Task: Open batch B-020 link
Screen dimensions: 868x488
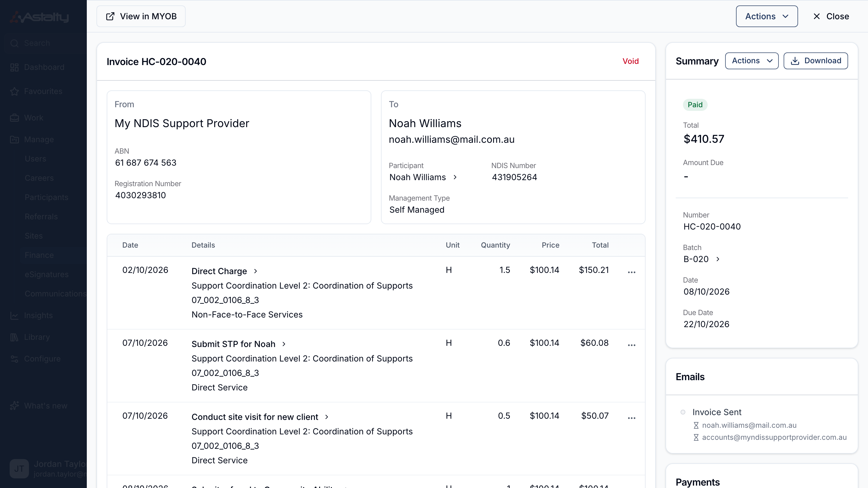Action: point(702,259)
